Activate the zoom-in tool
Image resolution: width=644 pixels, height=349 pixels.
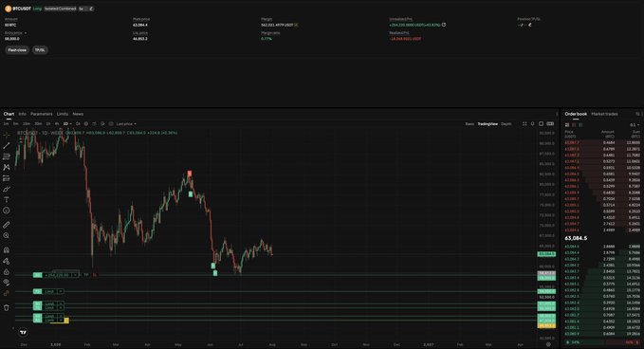click(6, 236)
